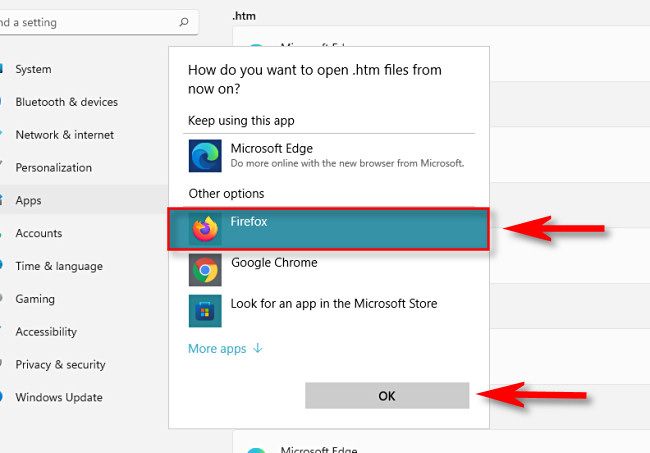This screenshot has height=453, width=650.
Task: Open Time & language settings
Action: pyautogui.click(x=59, y=266)
